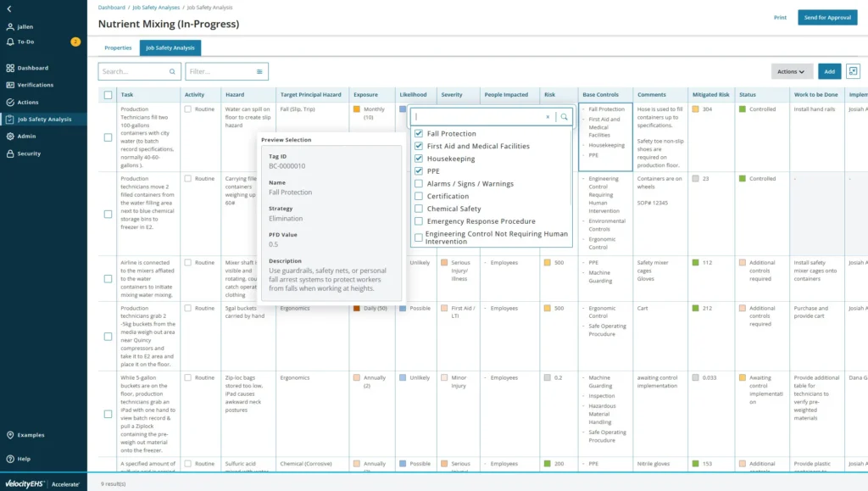Click the Admin gear icon

click(10, 136)
